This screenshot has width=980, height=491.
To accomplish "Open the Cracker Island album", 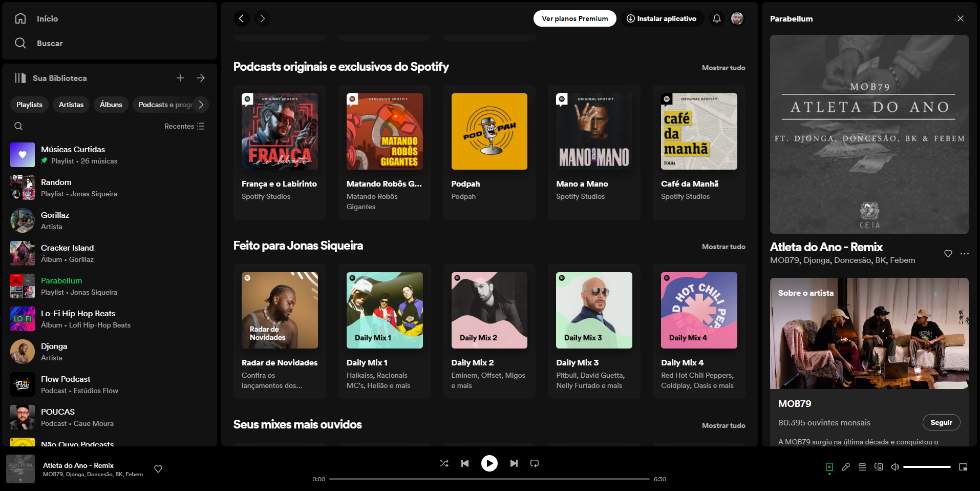I will (109, 253).
